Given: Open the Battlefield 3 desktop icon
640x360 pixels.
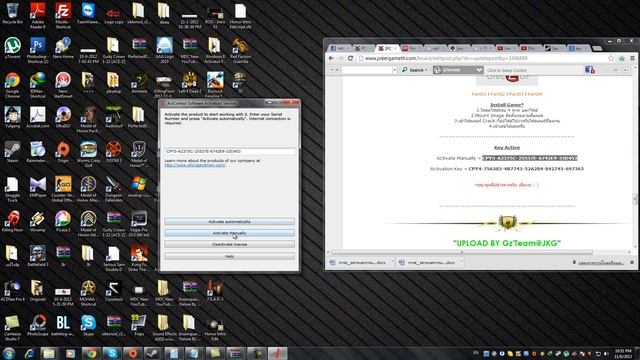Looking at the screenshot, I should pyautogui.click(x=38, y=256).
